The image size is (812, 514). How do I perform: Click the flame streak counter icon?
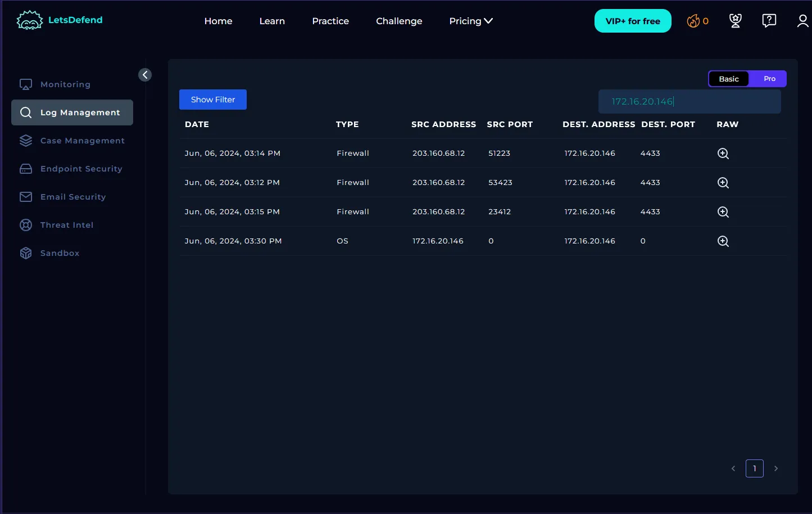tap(693, 21)
